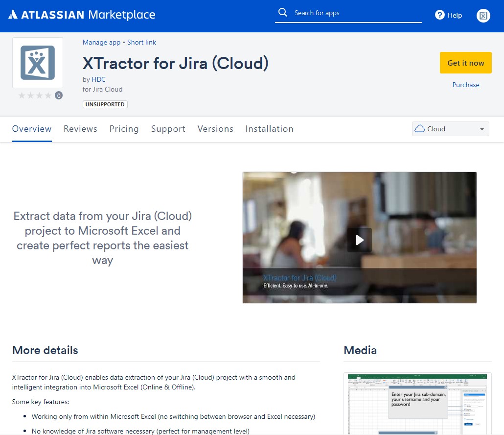Image resolution: width=504 pixels, height=435 pixels.
Task: Click the Get it now button
Action: pyautogui.click(x=465, y=63)
